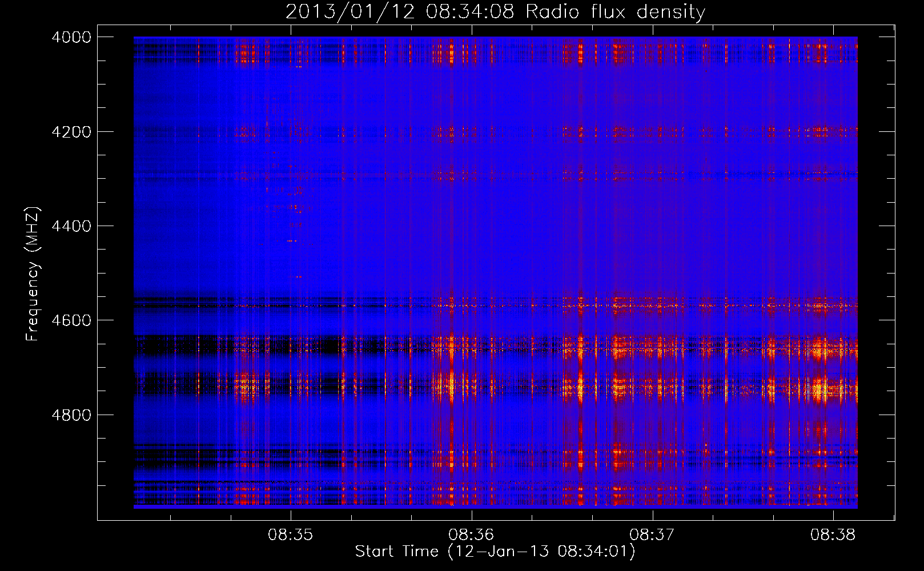Click the 4400 frequency tick label

71,226
